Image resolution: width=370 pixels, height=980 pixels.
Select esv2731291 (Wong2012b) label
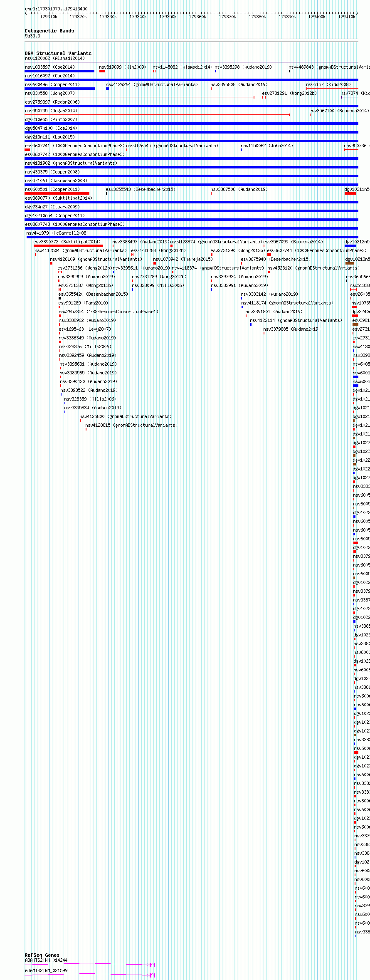point(289,94)
